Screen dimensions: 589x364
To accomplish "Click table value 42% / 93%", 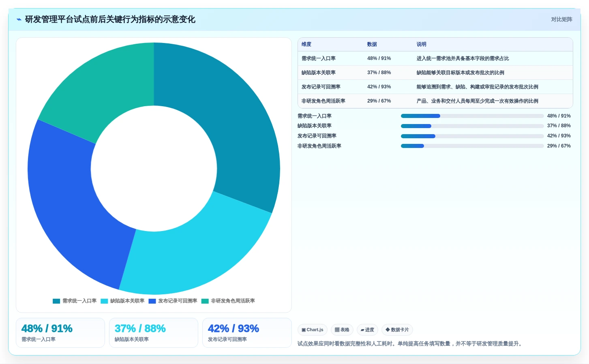I will [379, 87].
